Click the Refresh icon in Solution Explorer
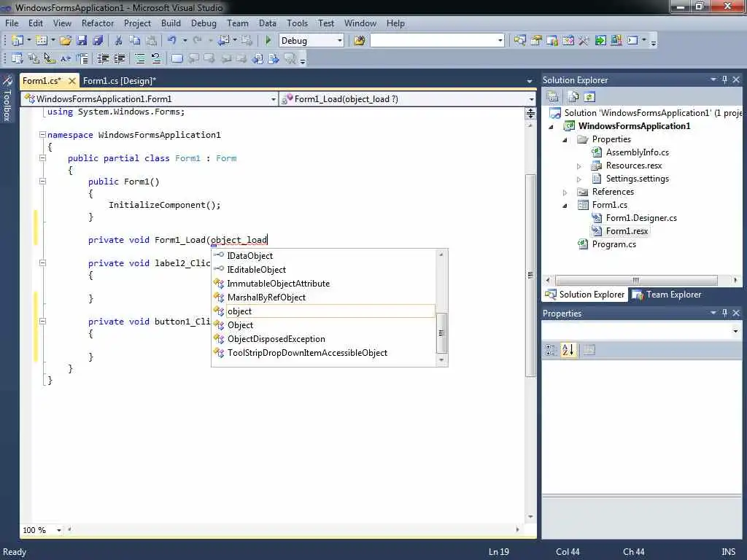Screen dimensions: 747x560 pyautogui.click(x=589, y=97)
